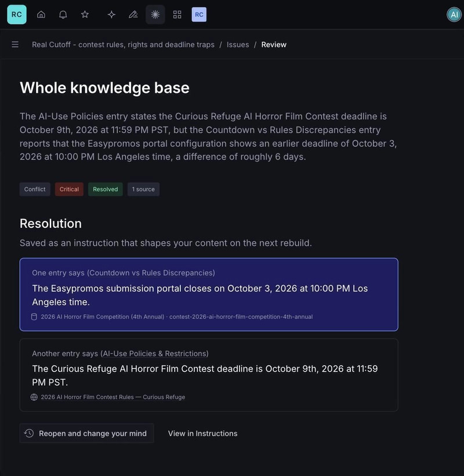Click the Resolved status tag
This screenshot has height=476, width=464.
click(106, 189)
